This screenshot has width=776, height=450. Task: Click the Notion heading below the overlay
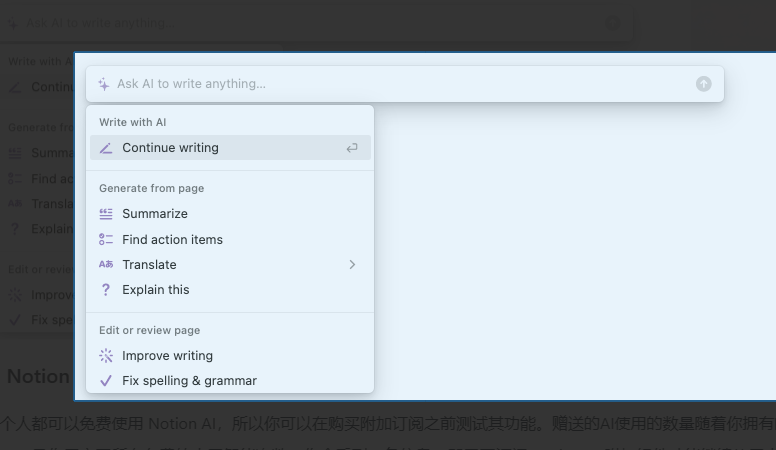pyautogui.click(x=37, y=377)
